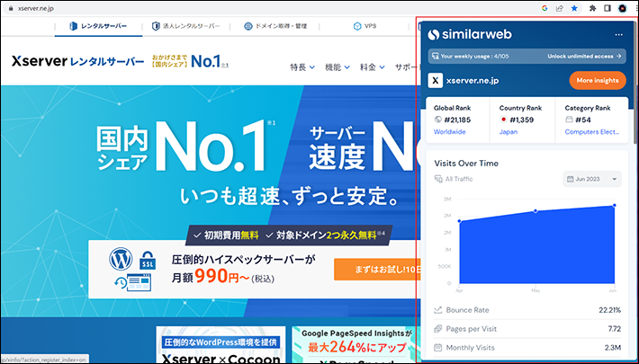The image size is (639, 364).
Task: Expand the 機能 menu
Action: (x=337, y=67)
